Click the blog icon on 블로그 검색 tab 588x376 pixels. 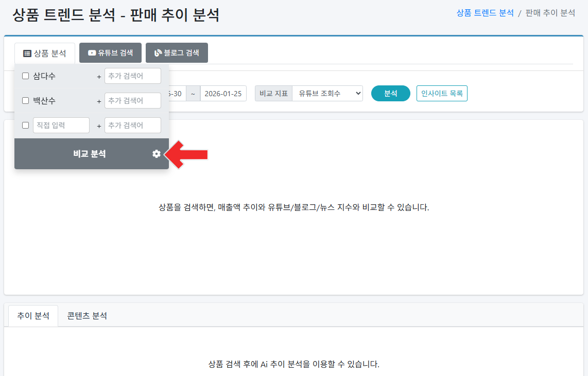[x=157, y=52]
